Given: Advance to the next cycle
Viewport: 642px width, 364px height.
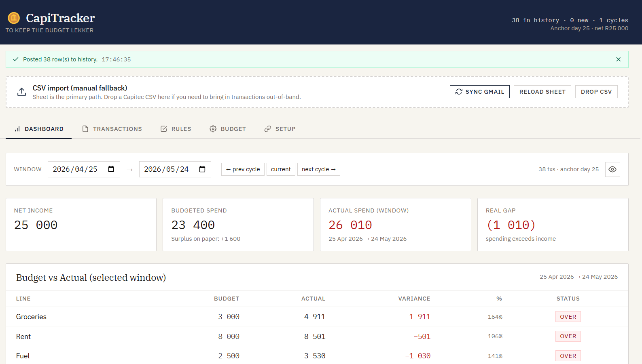Looking at the screenshot, I should 319,169.
